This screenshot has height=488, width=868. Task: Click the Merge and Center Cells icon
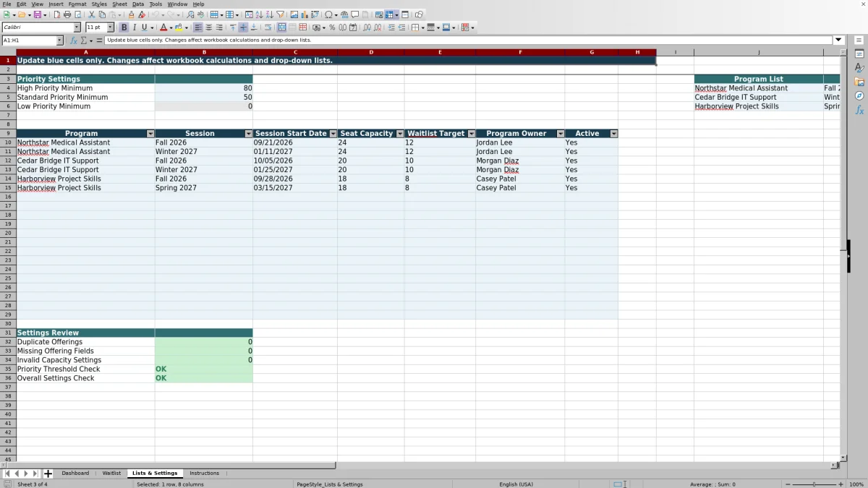click(x=281, y=27)
